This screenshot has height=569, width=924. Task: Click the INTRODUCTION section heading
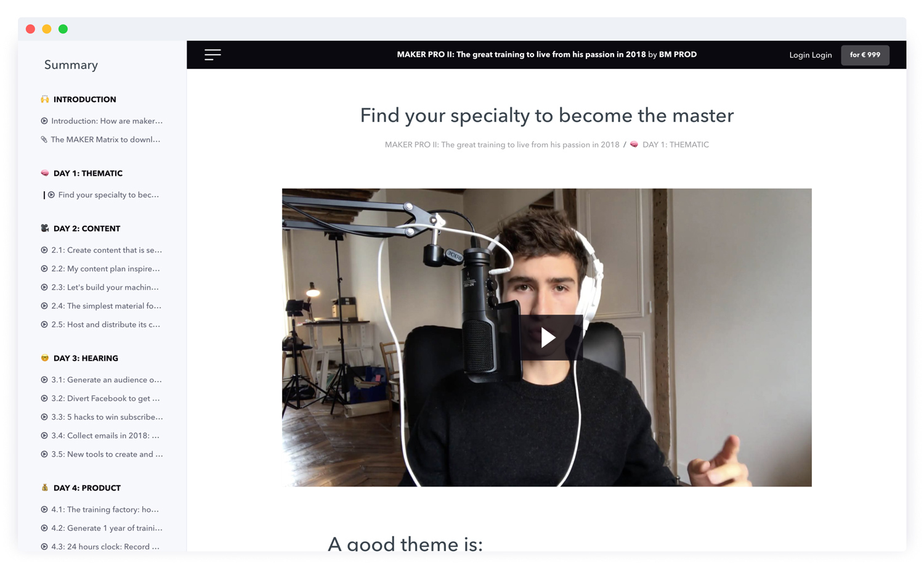pyautogui.click(x=84, y=99)
